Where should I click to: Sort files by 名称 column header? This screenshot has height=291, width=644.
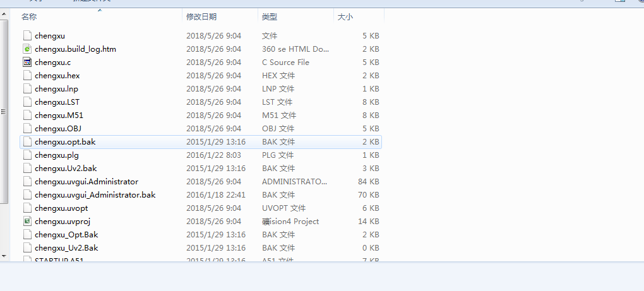click(x=29, y=17)
